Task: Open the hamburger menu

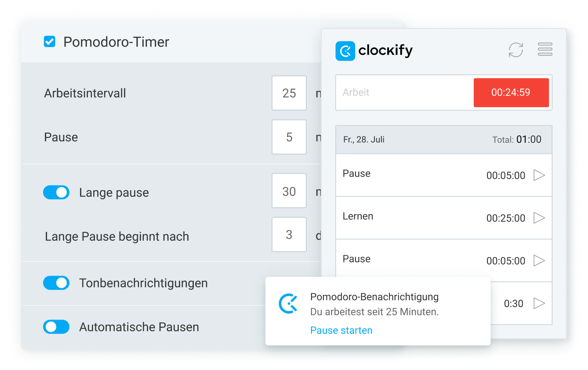Action: pyautogui.click(x=545, y=50)
